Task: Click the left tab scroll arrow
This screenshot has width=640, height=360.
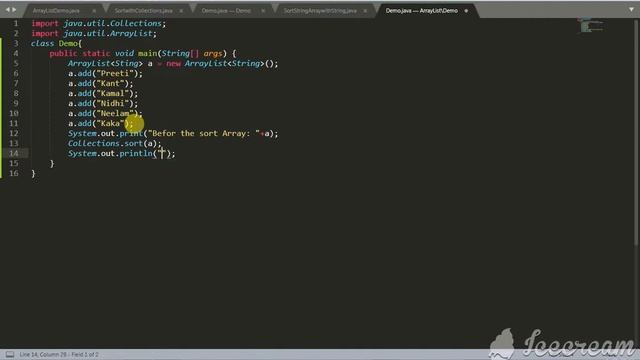Action: [7, 9]
